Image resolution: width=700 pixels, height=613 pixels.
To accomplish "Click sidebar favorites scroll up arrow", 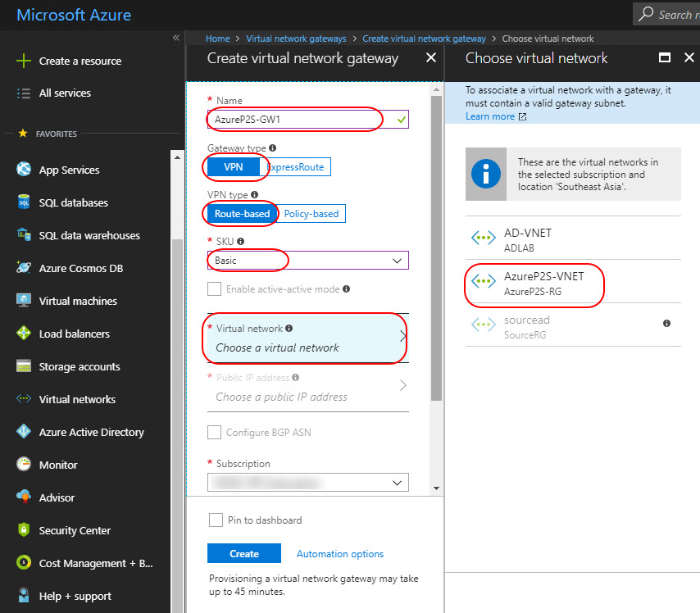I will tap(177, 157).
